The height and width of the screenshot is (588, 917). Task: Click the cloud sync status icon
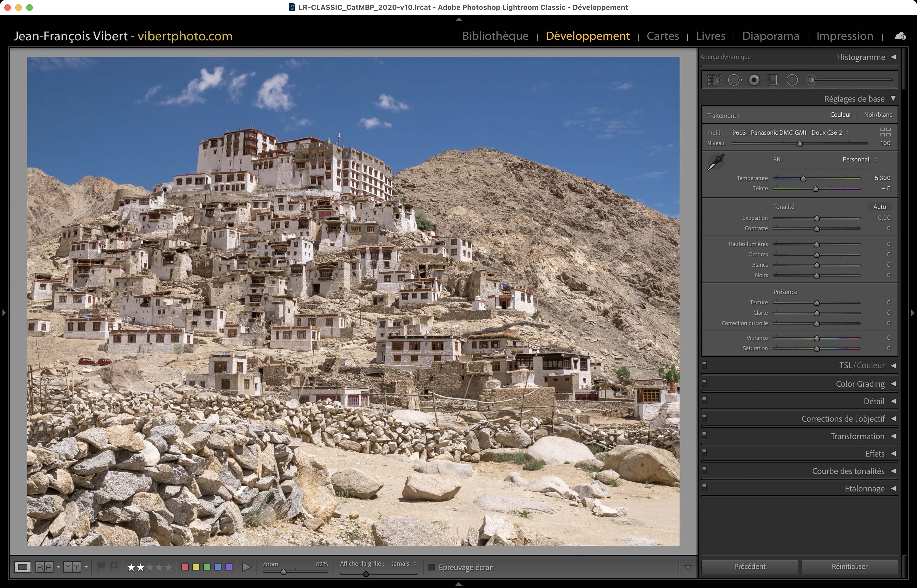(900, 36)
